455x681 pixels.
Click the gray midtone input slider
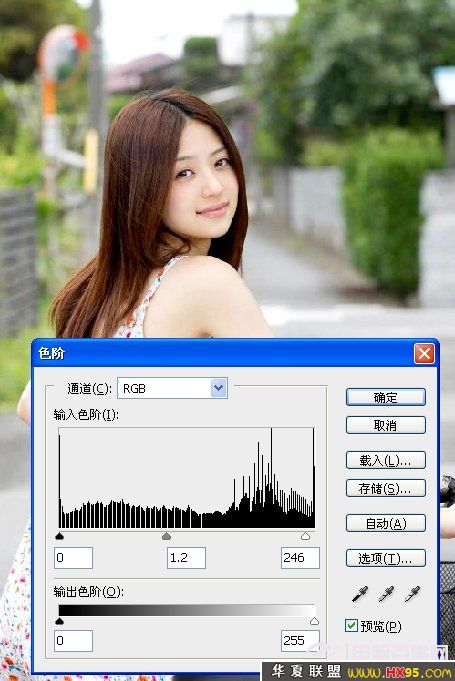coord(166,536)
